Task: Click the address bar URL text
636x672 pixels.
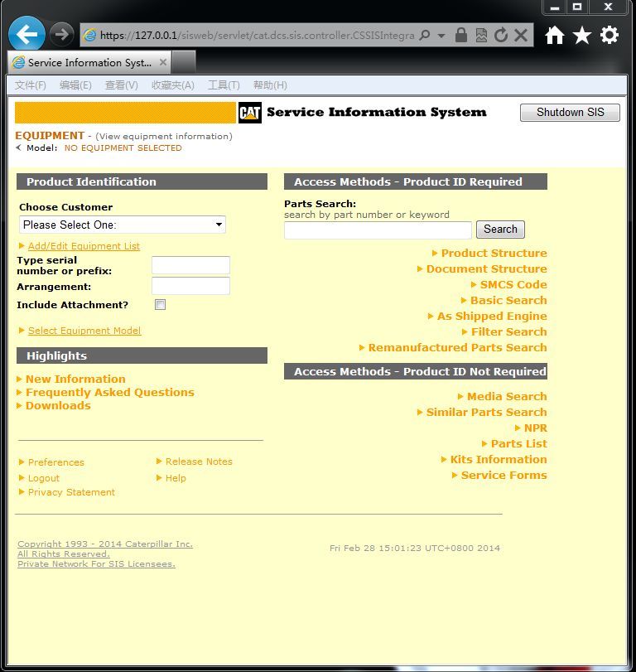Action: (x=257, y=35)
